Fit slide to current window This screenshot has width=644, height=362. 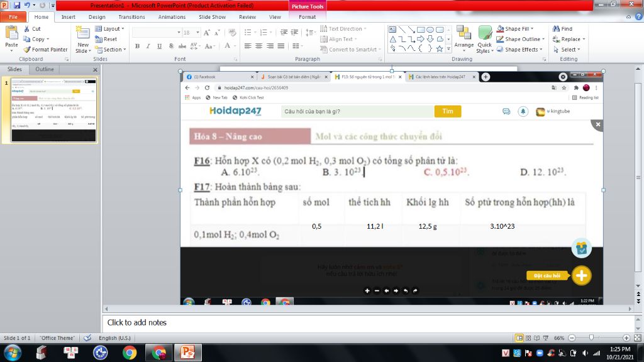tap(638, 337)
